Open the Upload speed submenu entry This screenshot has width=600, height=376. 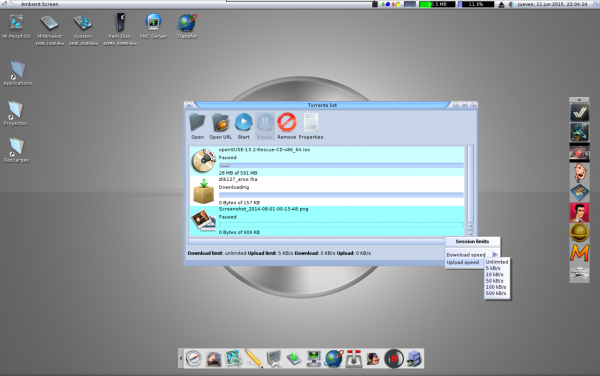coord(465,262)
